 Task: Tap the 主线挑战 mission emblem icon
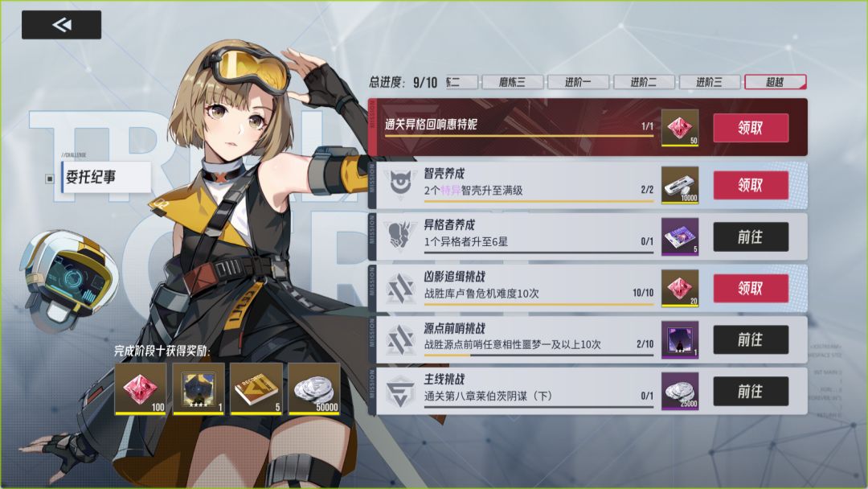pos(400,391)
